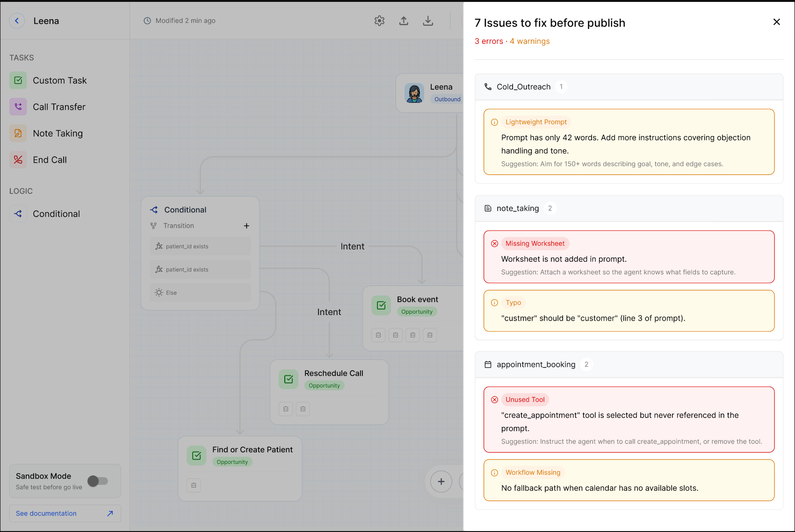The image size is (795, 532).
Task: Click the round plus button on canvas
Action: (441, 482)
